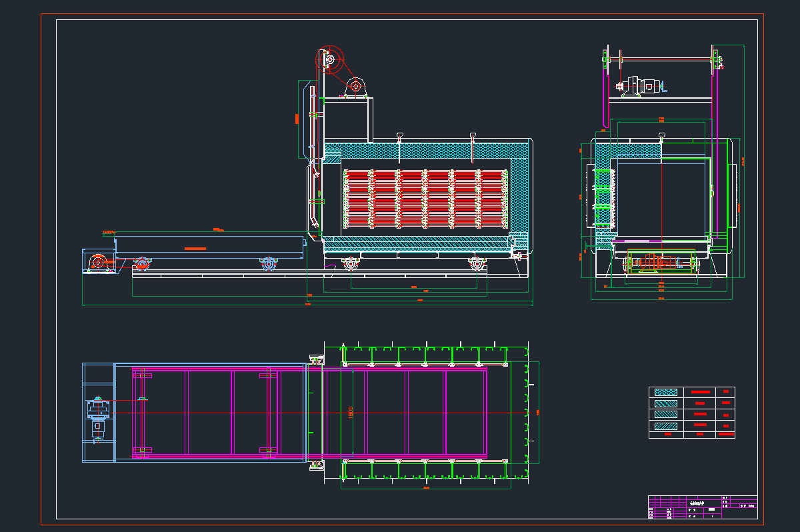
Task: Select the roof lifting eye in the end view
Action: click(661, 136)
